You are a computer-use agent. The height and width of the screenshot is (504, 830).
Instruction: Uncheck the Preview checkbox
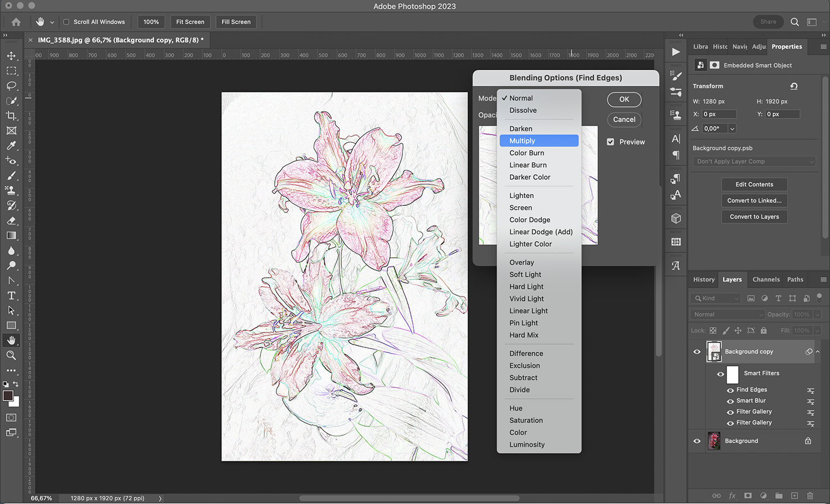610,142
